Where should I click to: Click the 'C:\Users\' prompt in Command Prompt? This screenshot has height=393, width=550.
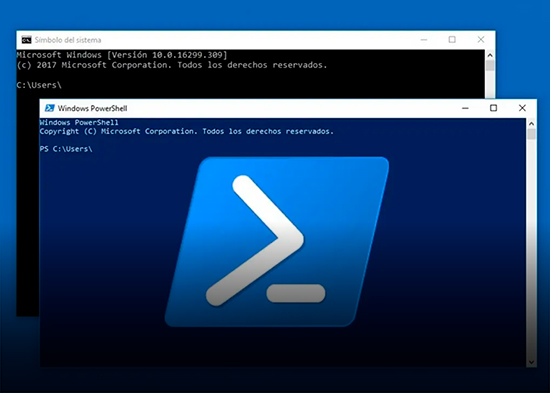point(39,85)
